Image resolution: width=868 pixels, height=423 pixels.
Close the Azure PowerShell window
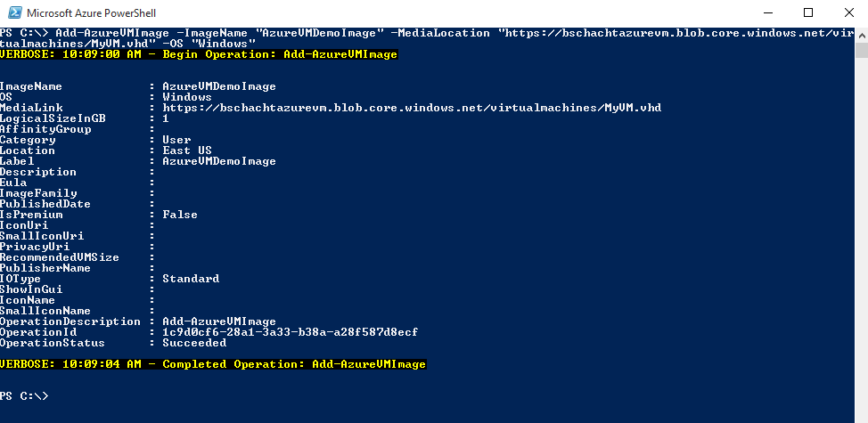tap(848, 12)
